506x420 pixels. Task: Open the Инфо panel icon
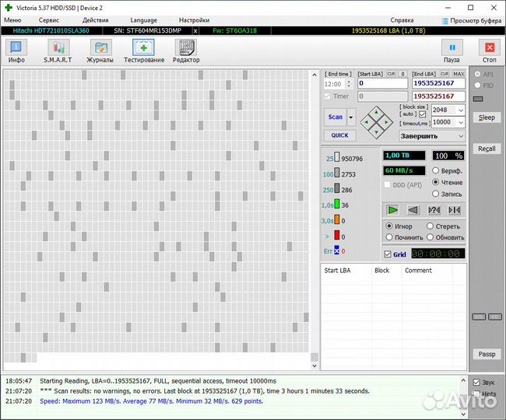(x=16, y=51)
